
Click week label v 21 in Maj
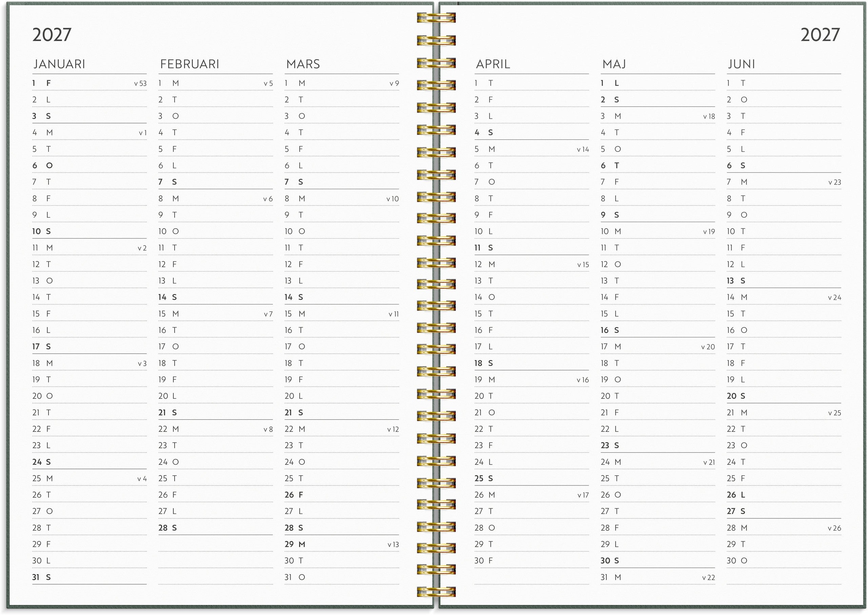pyautogui.click(x=709, y=463)
